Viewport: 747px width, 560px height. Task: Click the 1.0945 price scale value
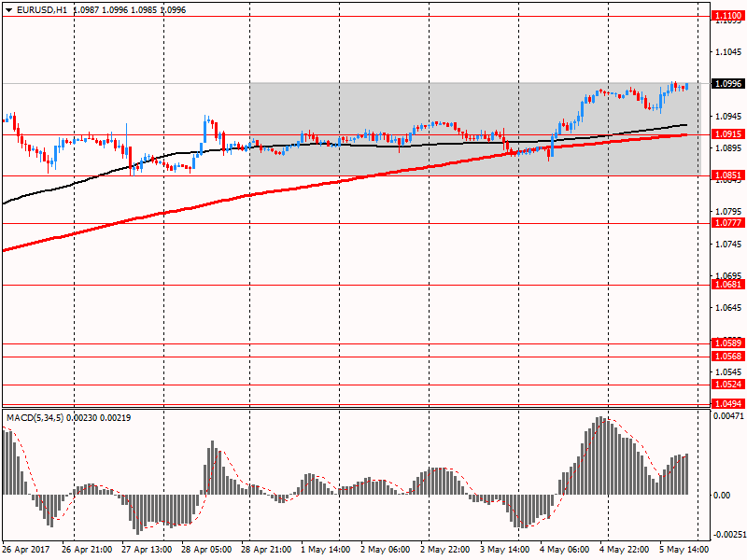coord(729,116)
